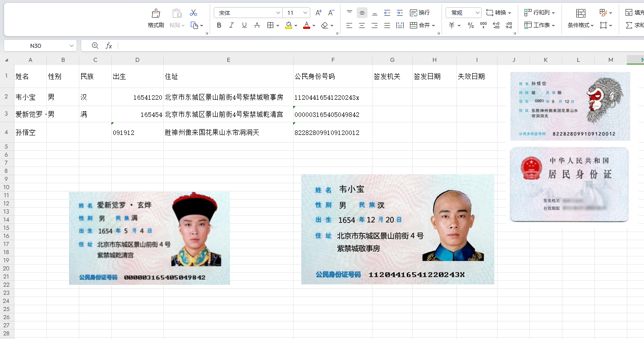Apply Thousands separator format
Screen dimensions: 644x339
[483, 25]
